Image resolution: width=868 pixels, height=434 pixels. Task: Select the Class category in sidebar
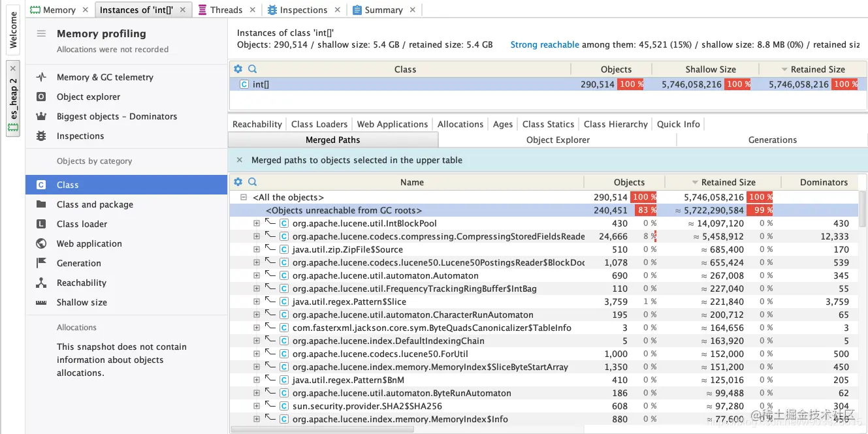(126, 185)
